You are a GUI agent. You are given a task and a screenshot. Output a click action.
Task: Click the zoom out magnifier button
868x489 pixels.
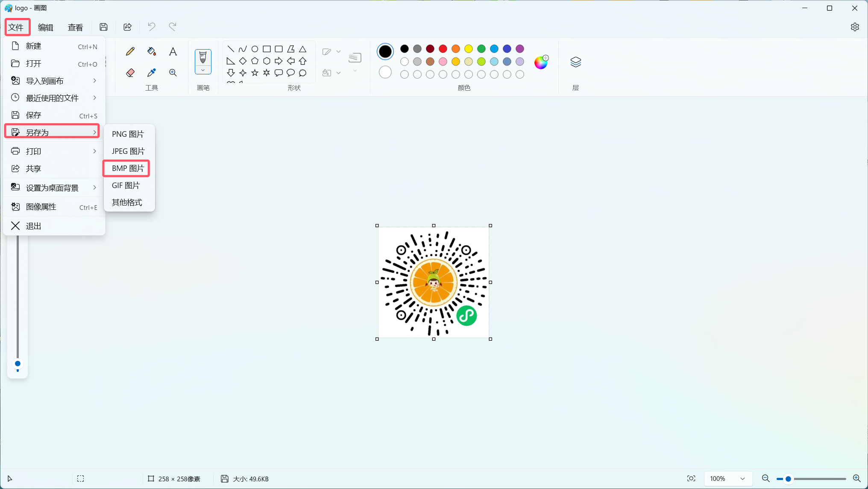tap(766, 479)
